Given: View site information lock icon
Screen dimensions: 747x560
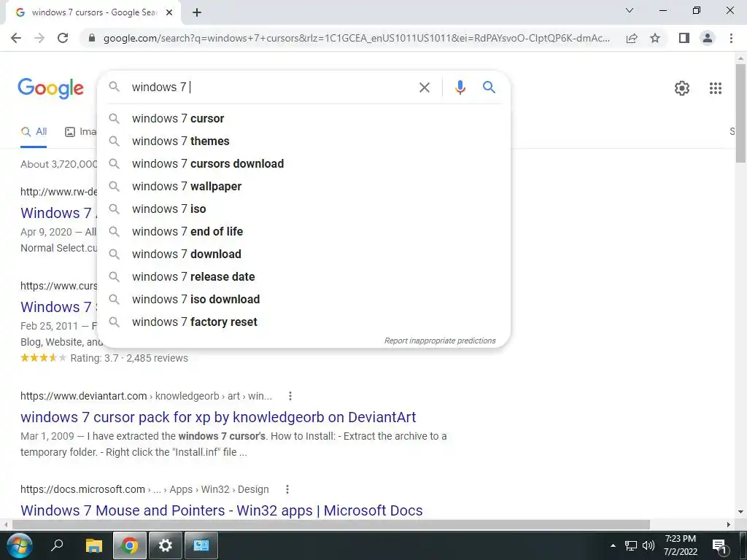Looking at the screenshot, I should 92,38.
